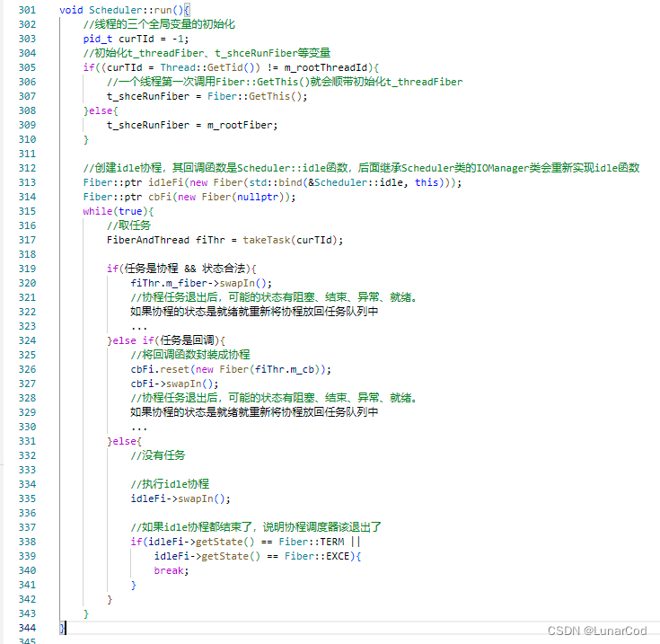Click line number 301 in the gutter
Screen dimensions: 660x644
pos(27,10)
